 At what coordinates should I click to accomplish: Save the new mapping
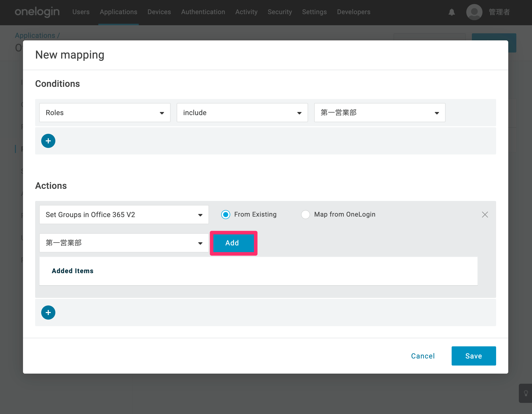click(474, 356)
